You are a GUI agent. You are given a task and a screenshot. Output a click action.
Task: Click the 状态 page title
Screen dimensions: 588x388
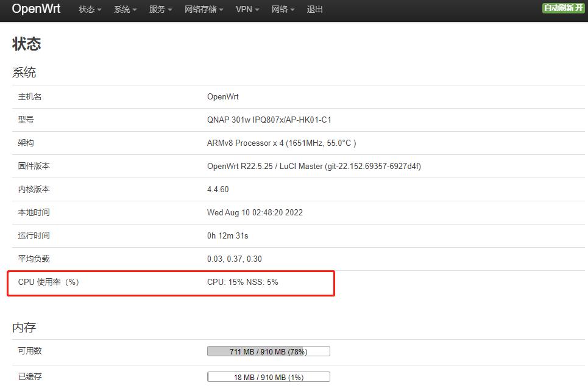tap(26, 43)
